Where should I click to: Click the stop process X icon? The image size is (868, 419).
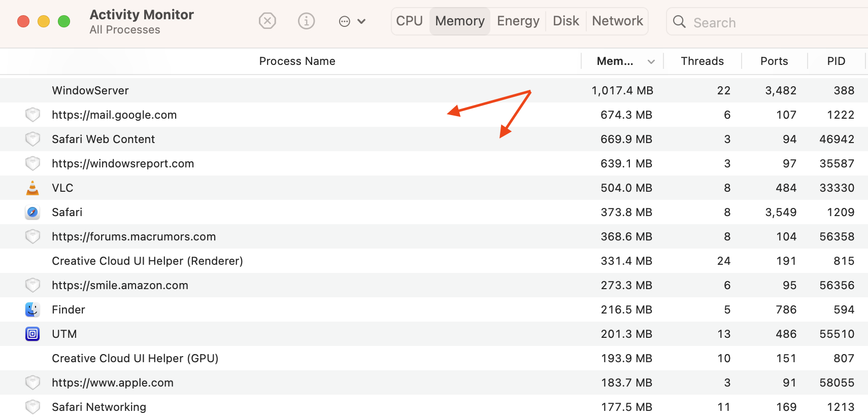click(268, 21)
